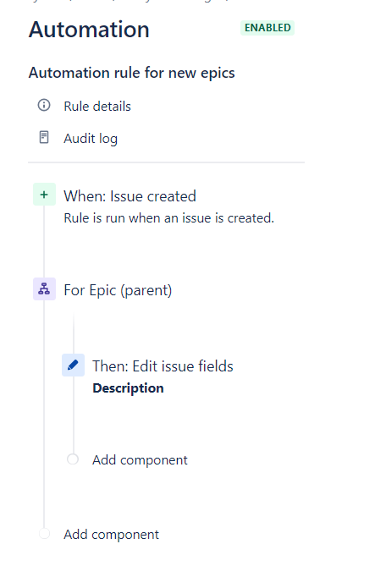Select the green plus trigger icon

pos(44,195)
